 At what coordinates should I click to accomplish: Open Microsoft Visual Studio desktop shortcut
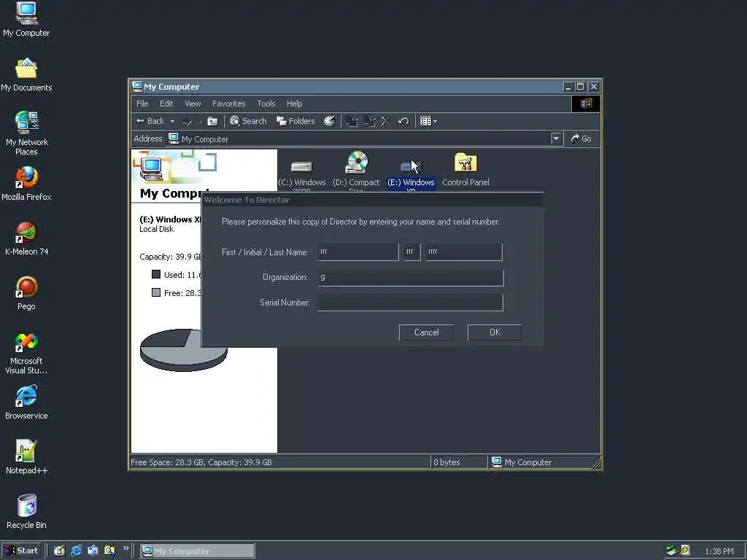click(x=26, y=353)
